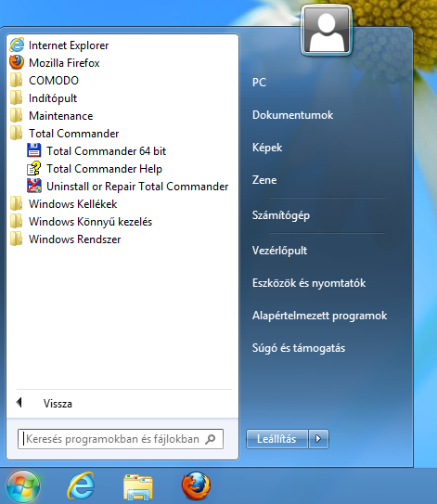Image resolution: width=437 pixels, height=504 pixels.
Task: Open Vezérlőpult from the right pane
Action: [279, 251]
